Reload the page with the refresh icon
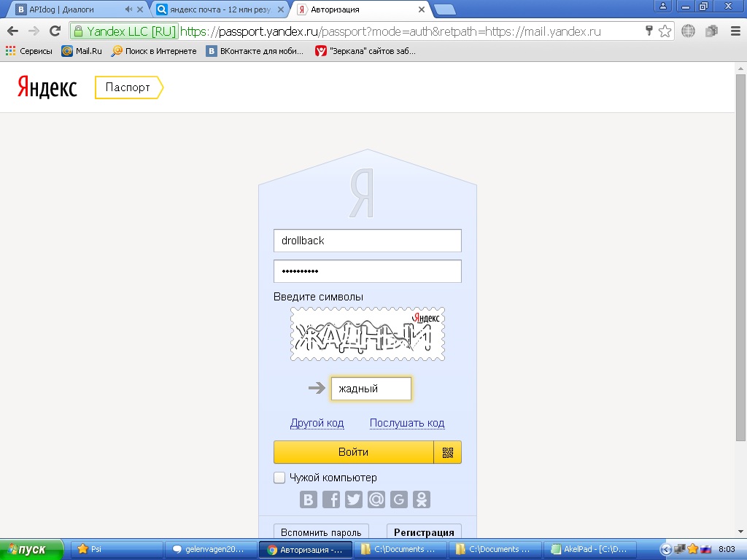Viewport: 747px width, 560px height. pyautogui.click(x=55, y=31)
